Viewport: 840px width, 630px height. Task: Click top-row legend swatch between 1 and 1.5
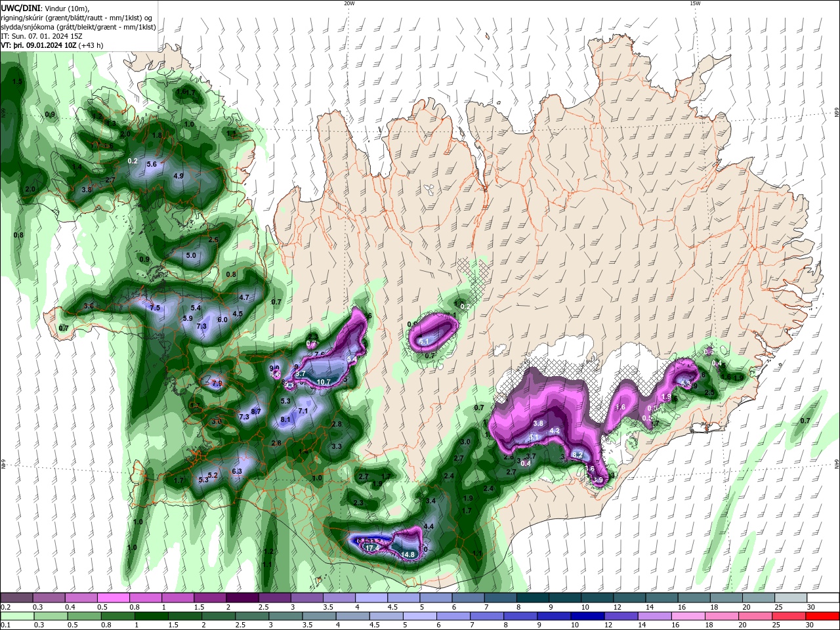coord(178,598)
